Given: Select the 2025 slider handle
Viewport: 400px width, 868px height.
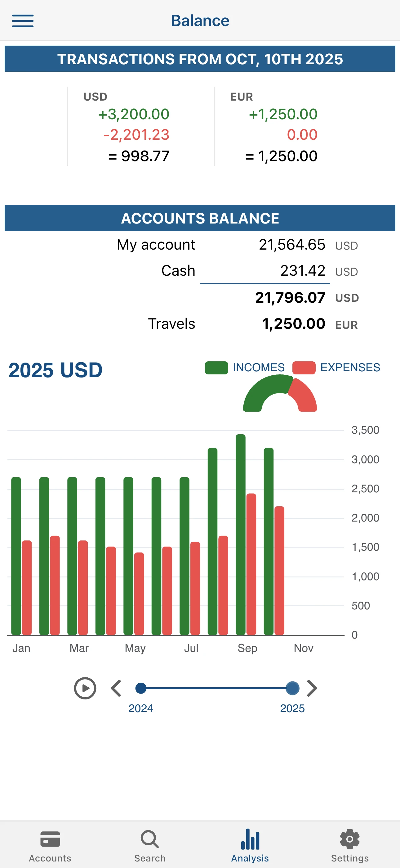Looking at the screenshot, I should coord(292,688).
